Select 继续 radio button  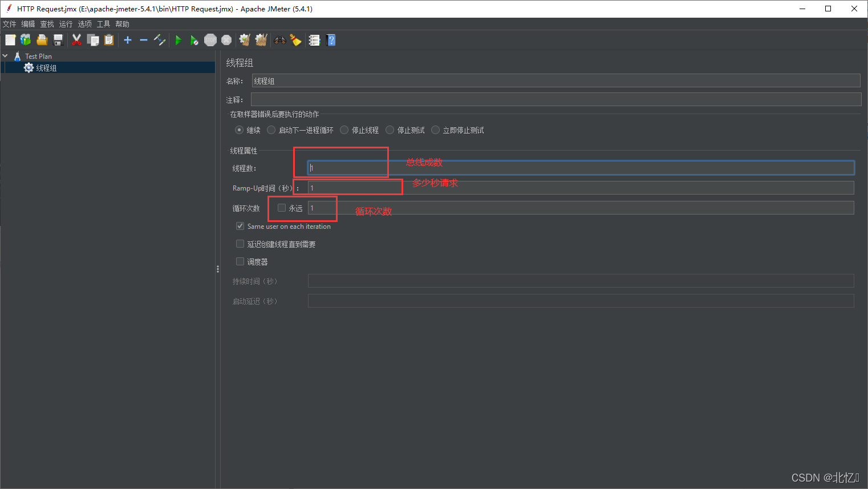tap(240, 130)
